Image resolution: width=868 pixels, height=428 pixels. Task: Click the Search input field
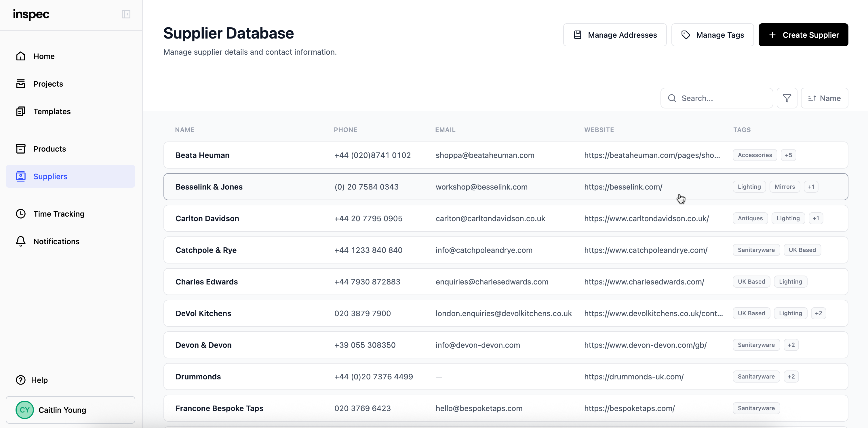click(x=717, y=98)
